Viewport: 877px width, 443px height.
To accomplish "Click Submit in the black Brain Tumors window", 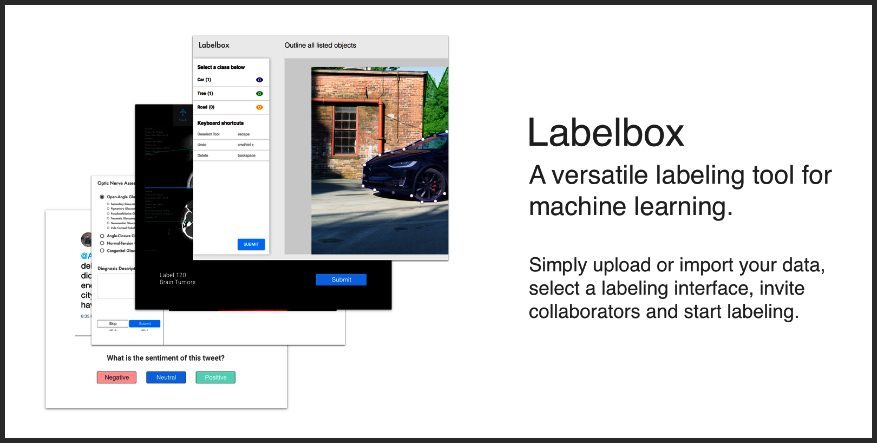I will (341, 280).
